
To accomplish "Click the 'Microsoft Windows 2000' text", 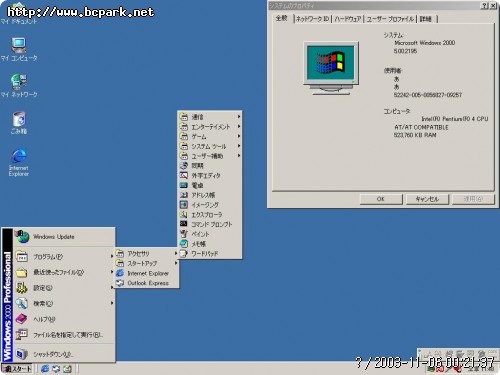I will pos(424,43).
